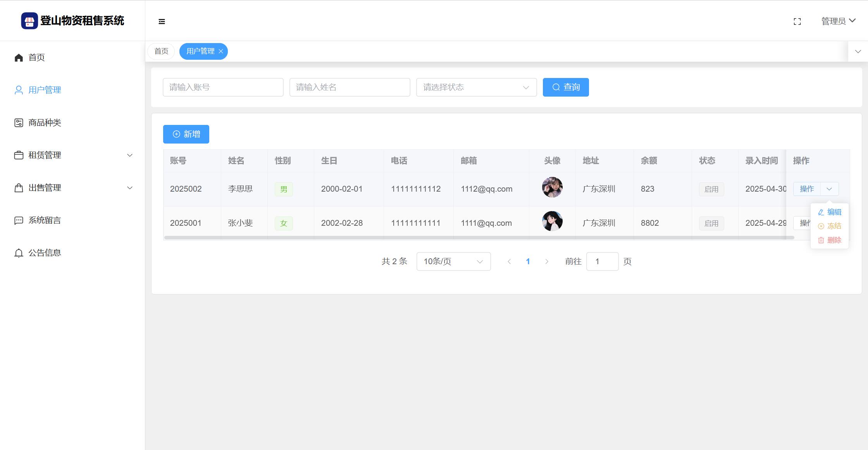Click the 系统留言 message icon

click(19, 221)
